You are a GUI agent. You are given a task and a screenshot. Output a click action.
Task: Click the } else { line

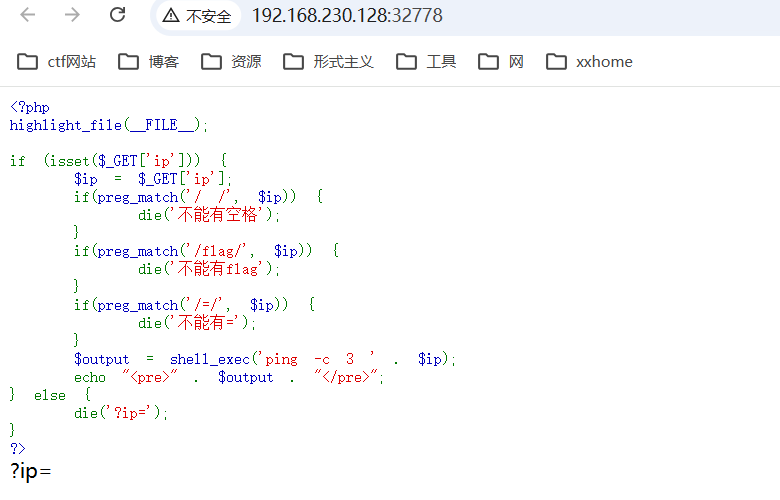tap(50, 395)
